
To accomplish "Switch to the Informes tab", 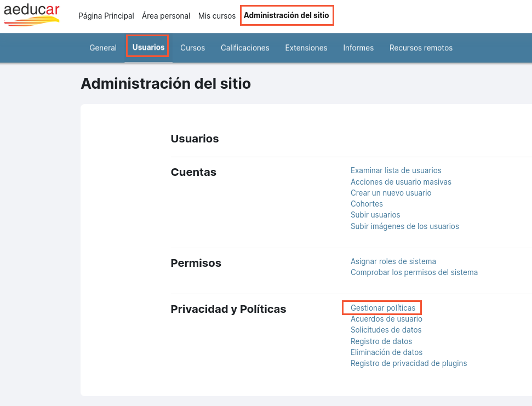I will 358,48.
